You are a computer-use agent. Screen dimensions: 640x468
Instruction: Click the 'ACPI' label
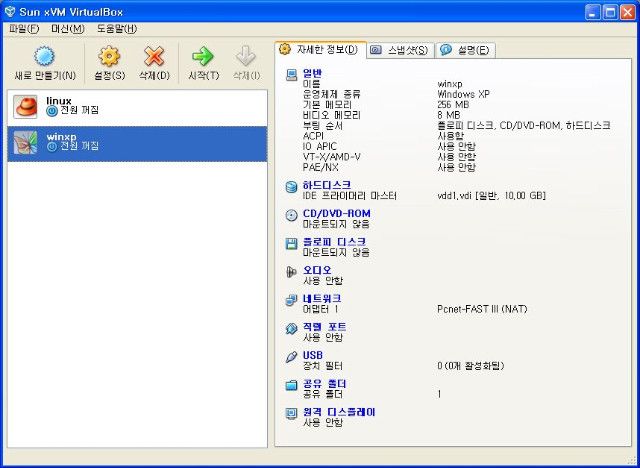pyautogui.click(x=313, y=136)
